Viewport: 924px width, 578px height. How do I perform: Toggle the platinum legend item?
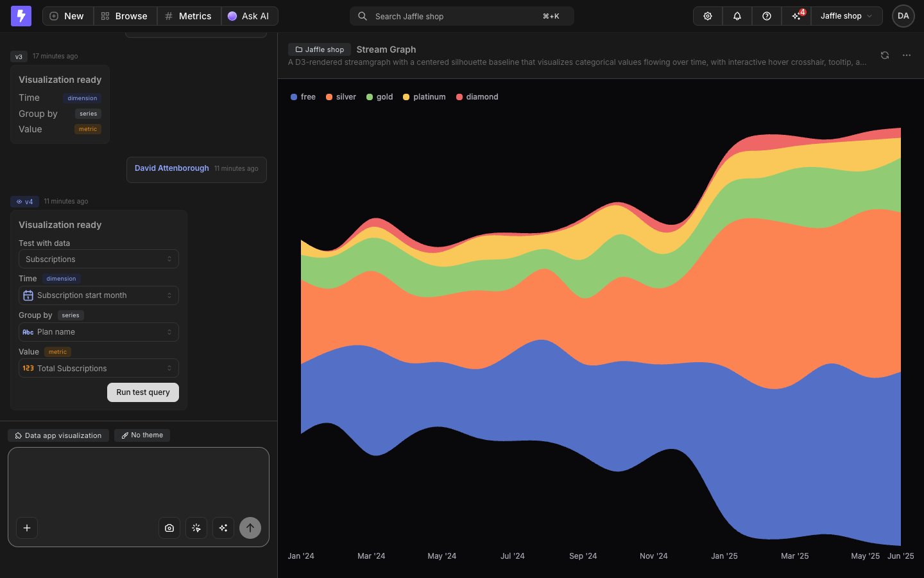click(424, 97)
